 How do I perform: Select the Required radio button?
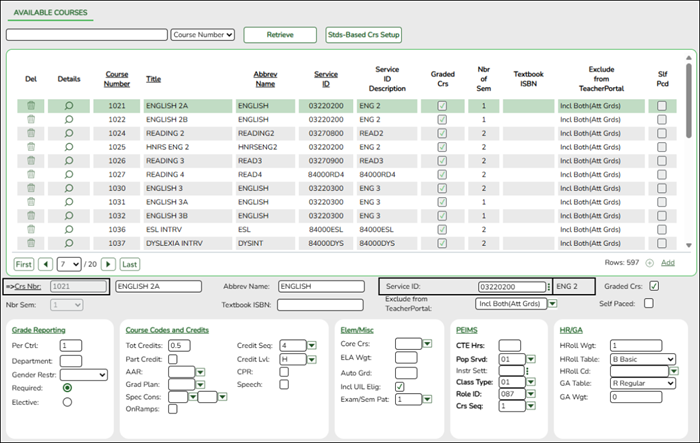67,388
